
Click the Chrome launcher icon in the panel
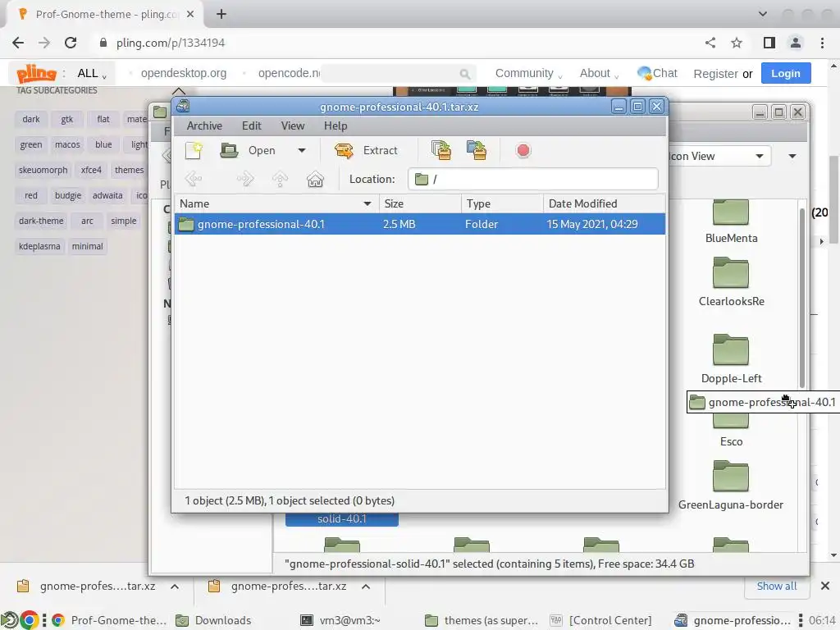[29, 620]
